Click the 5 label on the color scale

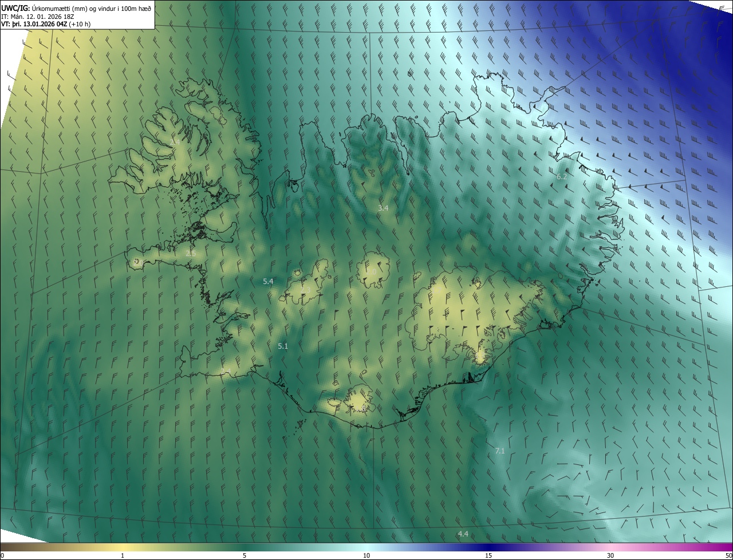[x=245, y=556]
